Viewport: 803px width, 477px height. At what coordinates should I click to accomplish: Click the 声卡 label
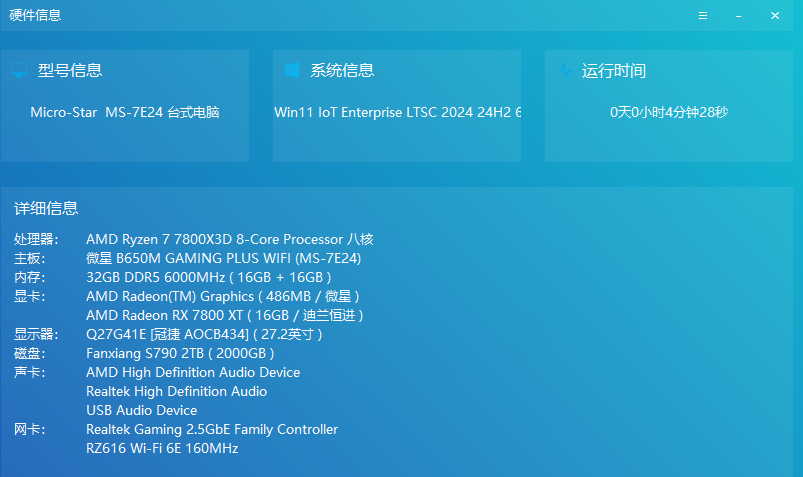tap(30, 372)
